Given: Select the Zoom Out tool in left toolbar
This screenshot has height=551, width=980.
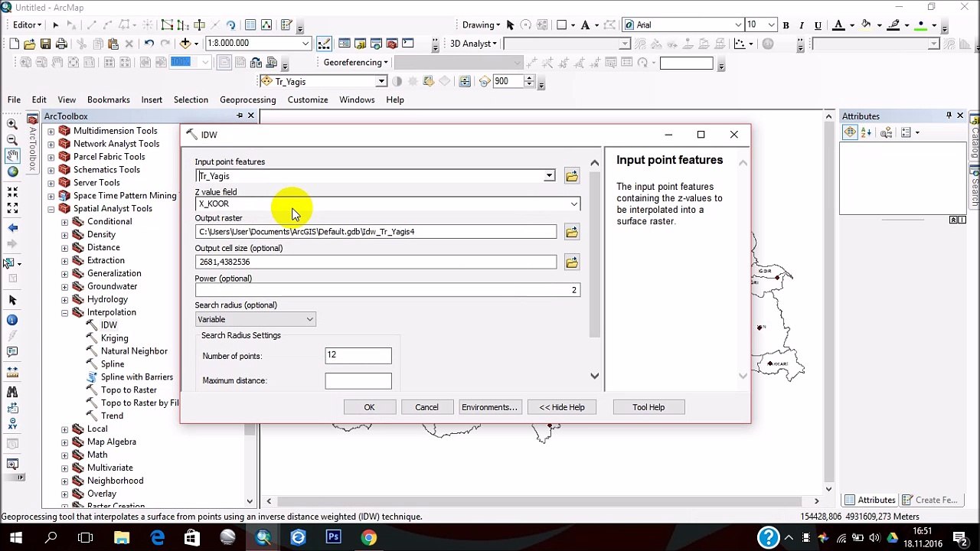Looking at the screenshot, I should pos(12,140).
